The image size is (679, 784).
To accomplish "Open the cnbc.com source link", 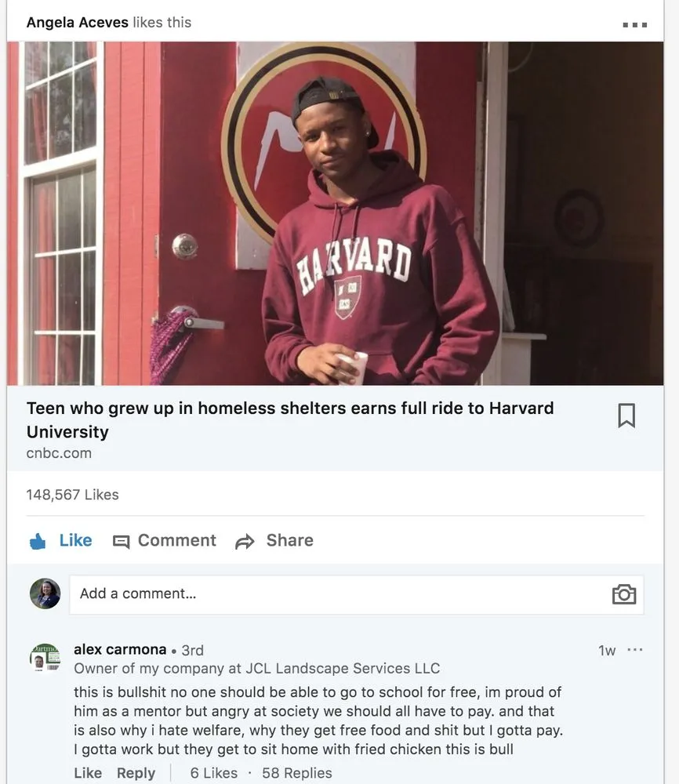I will (59, 453).
